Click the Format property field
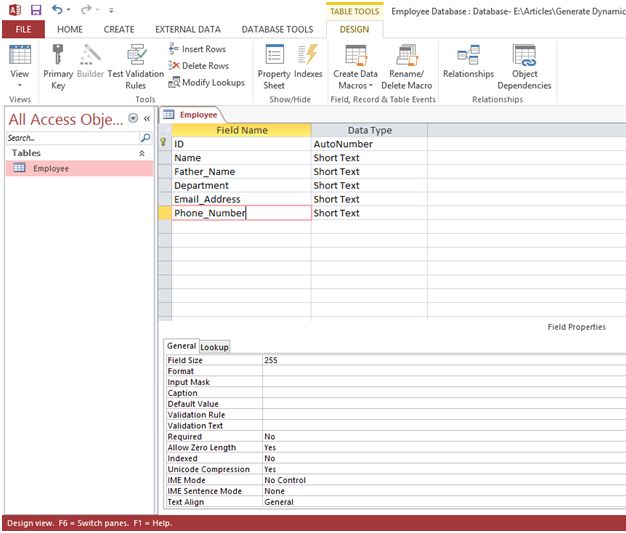The image size is (626, 533). pos(444,371)
